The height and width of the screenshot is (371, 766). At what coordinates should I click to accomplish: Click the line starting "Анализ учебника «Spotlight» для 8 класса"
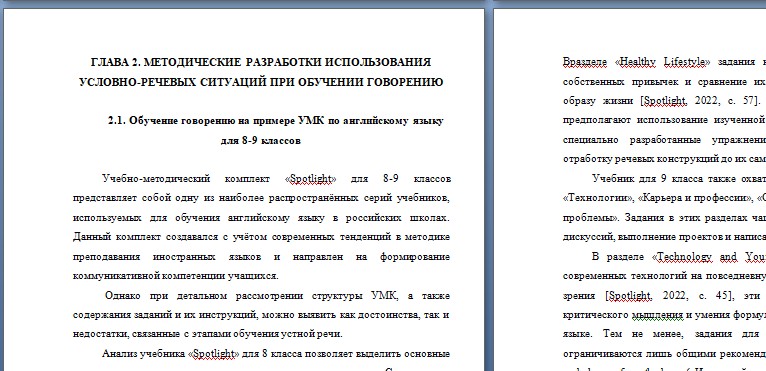coord(276,354)
